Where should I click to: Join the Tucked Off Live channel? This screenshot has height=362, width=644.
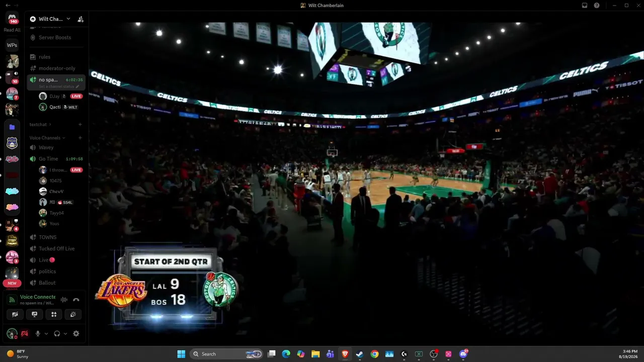pyautogui.click(x=56, y=249)
